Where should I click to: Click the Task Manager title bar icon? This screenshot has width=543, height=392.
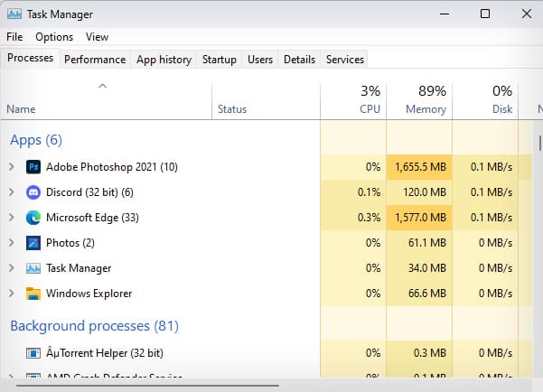14,14
